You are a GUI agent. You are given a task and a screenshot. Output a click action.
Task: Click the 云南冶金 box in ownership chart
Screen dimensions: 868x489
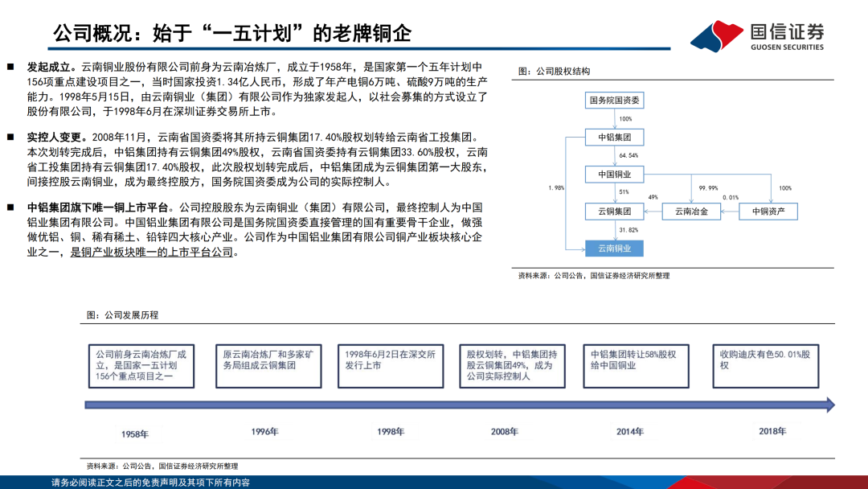click(691, 212)
